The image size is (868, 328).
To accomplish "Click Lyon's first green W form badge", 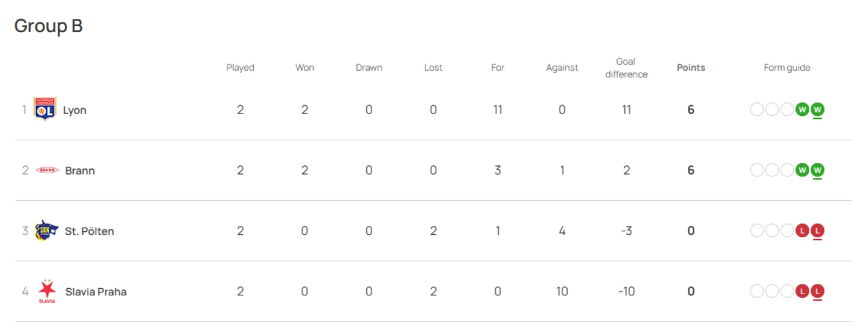I will tap(802, 109).
